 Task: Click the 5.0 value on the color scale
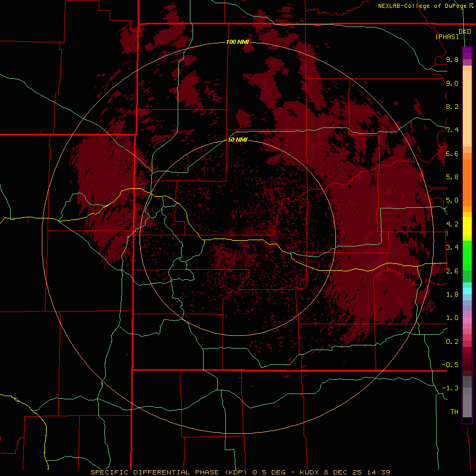tap(452, 200)
